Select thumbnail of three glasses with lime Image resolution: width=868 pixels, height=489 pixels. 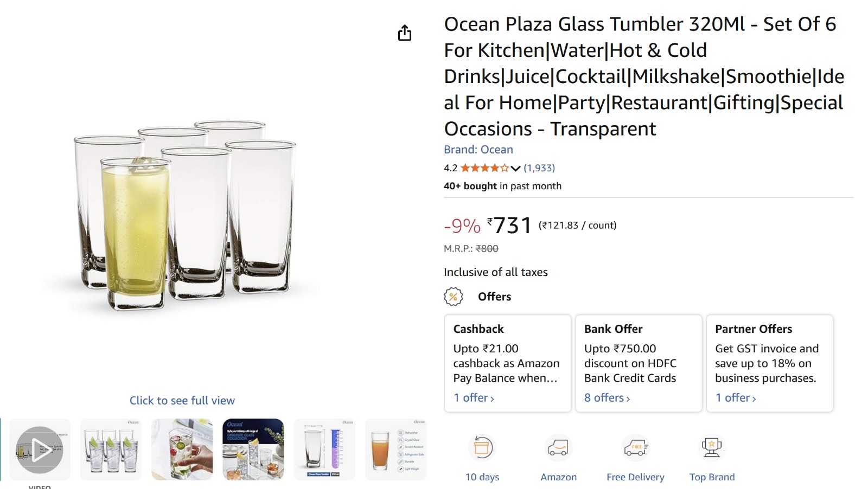[111, 449]
